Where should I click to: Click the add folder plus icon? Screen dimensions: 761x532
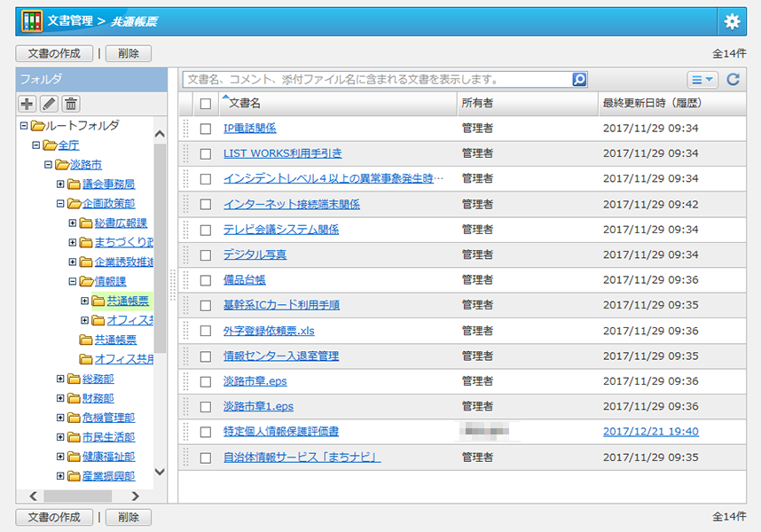tap(27, 104)
